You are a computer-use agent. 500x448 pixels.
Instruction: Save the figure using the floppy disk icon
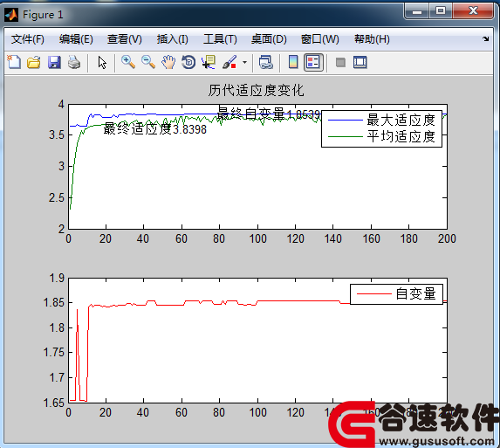(54, 62)
